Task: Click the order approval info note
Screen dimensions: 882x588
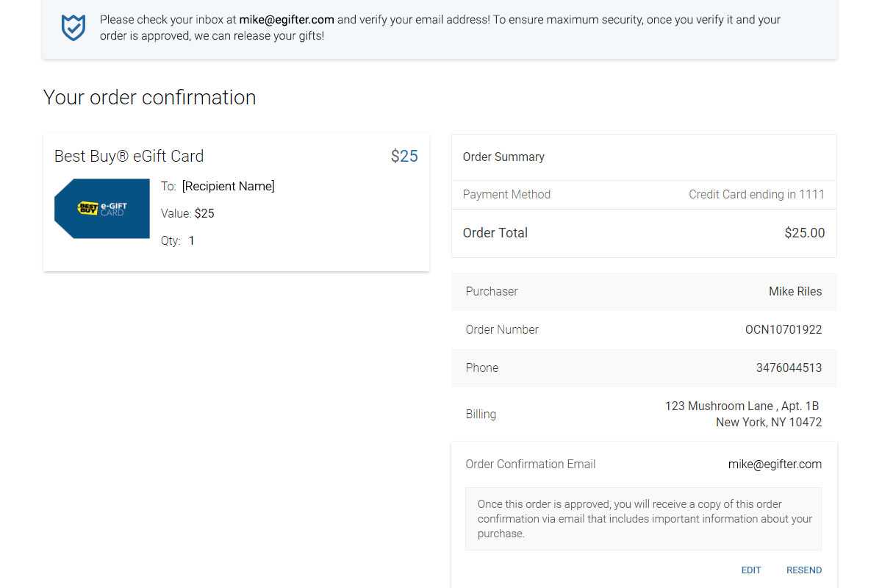Action: 644,519
